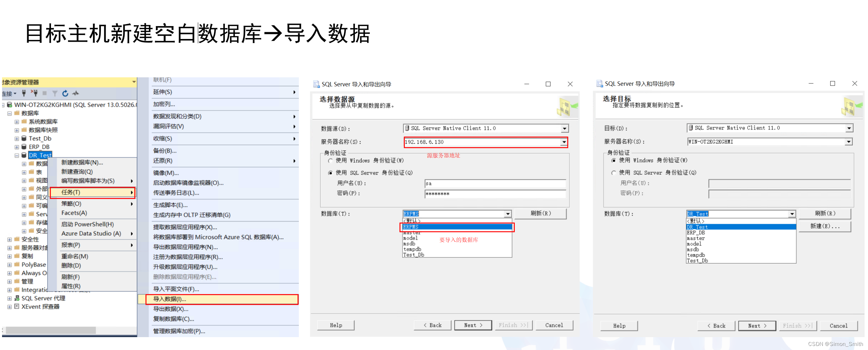Open the 数据源(D) provider dropdown
Screen dimensions: 868x350
pyautogui.click(x=564, y=129)
